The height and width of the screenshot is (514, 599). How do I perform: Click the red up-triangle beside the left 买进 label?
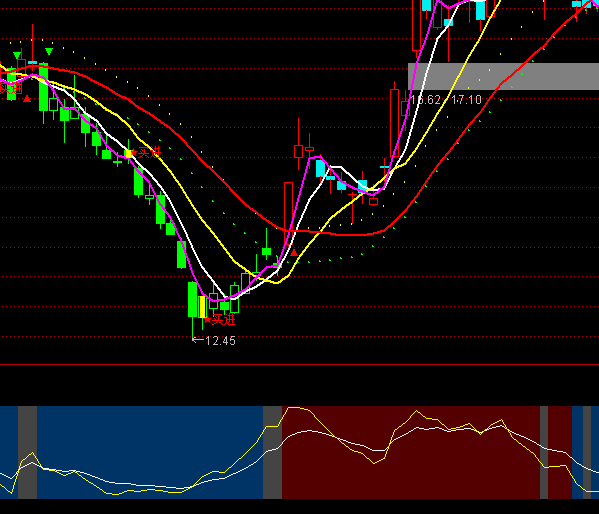point(27,99)
